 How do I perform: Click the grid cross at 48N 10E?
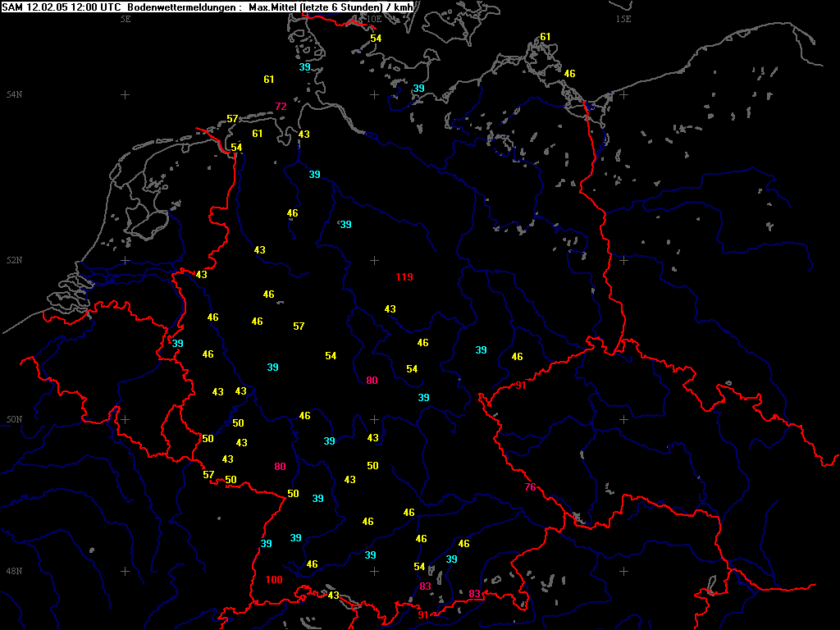point(374,571)
